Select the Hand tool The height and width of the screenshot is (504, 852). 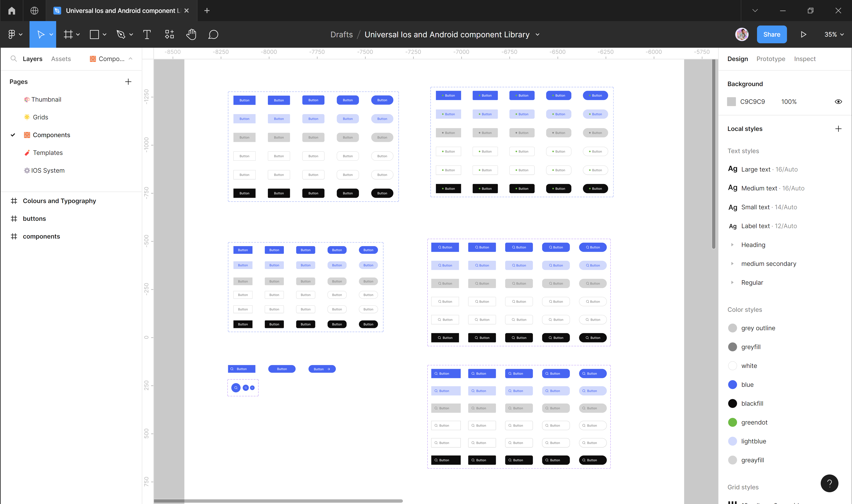191,34
